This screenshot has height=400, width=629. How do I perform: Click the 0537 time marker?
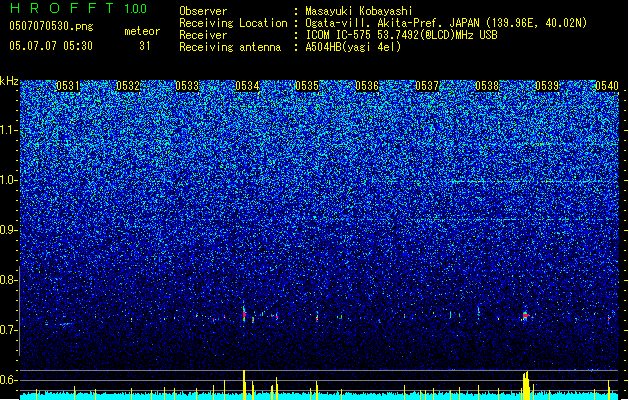point(427,86)
